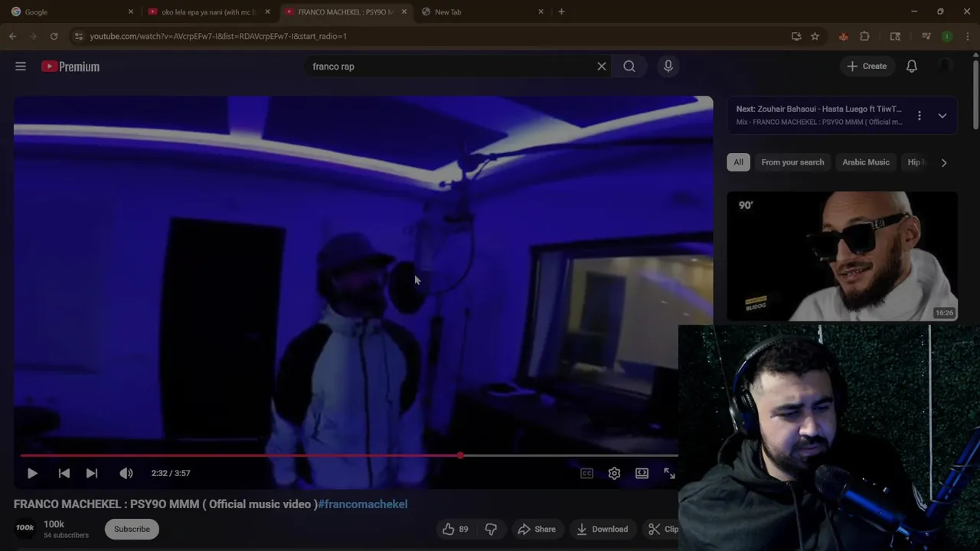
Task: Open the green Chrome profile icon
Action: point(947,36)
